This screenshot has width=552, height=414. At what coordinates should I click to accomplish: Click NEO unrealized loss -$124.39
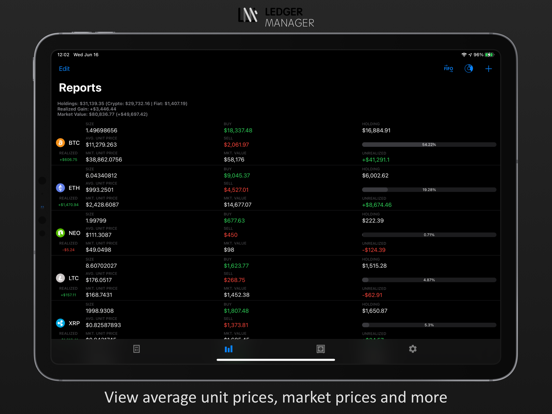point(374,250)
